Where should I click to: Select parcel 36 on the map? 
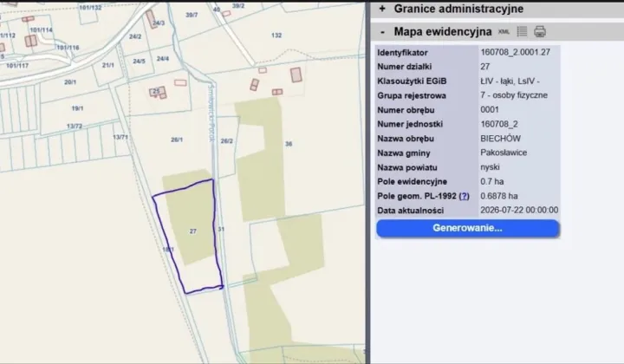point(289,144)
